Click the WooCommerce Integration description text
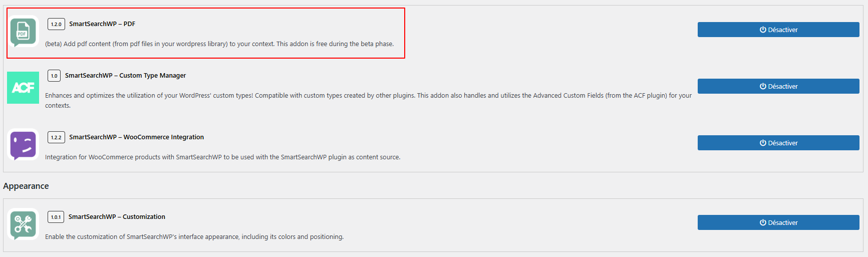Viewport: 868px width, 257px height. [x=223, y=157]
